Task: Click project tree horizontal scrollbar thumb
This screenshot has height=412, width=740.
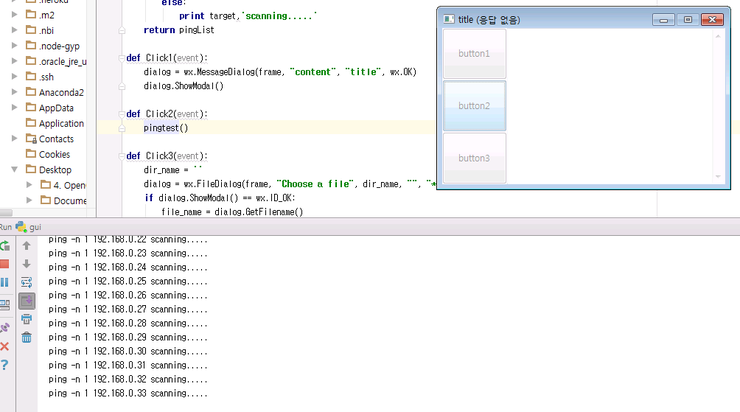Action: pyautogui.click(x=6, y=213)
